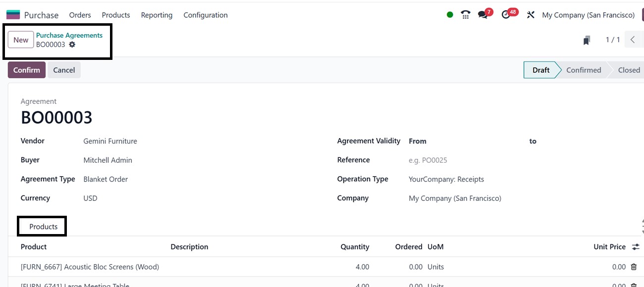This screenshot has width=644, height=287.
Task: Open the conversations chat icon
Action: pos(483,15)
